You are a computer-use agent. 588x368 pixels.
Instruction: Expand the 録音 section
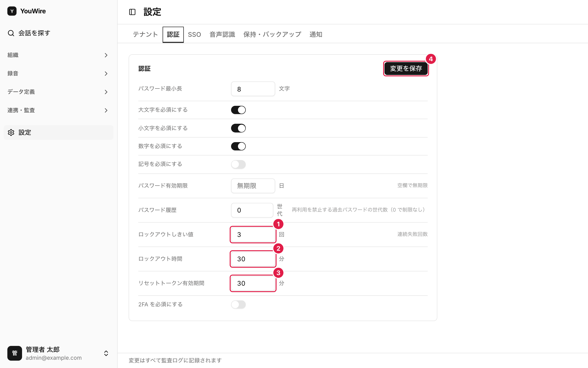click(58, 74)
